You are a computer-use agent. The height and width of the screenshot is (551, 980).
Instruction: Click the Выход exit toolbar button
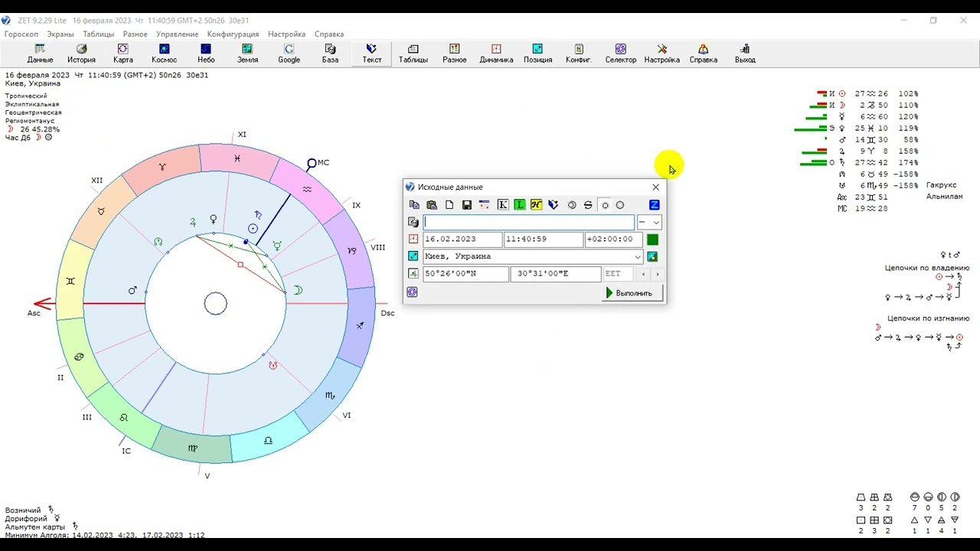point(745,54)
